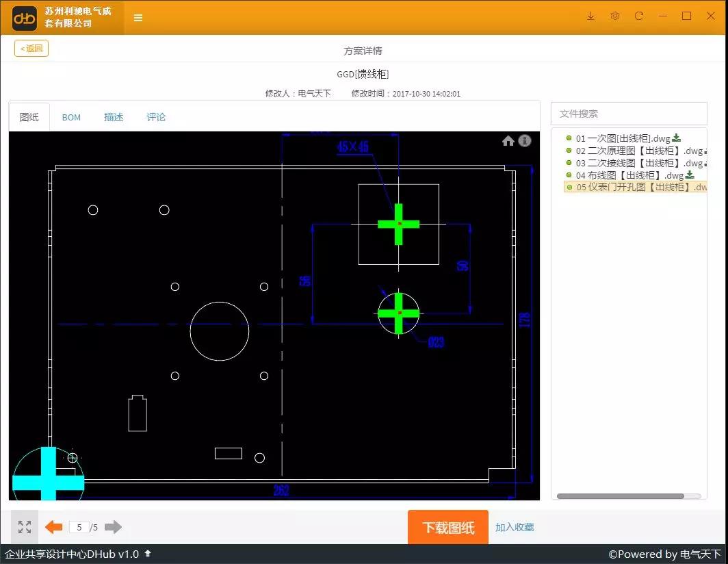
Task: Click upgrade arrow beside DHub v1.0
Action: [x=148, y=553]
